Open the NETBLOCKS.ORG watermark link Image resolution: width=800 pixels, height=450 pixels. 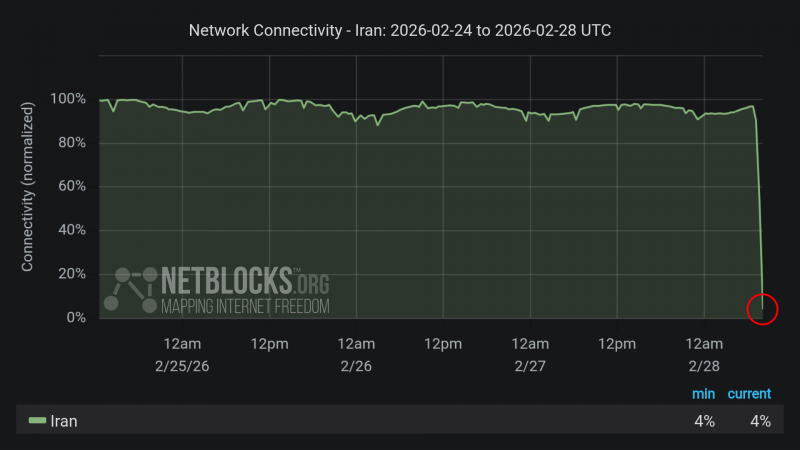coord(246,279)
